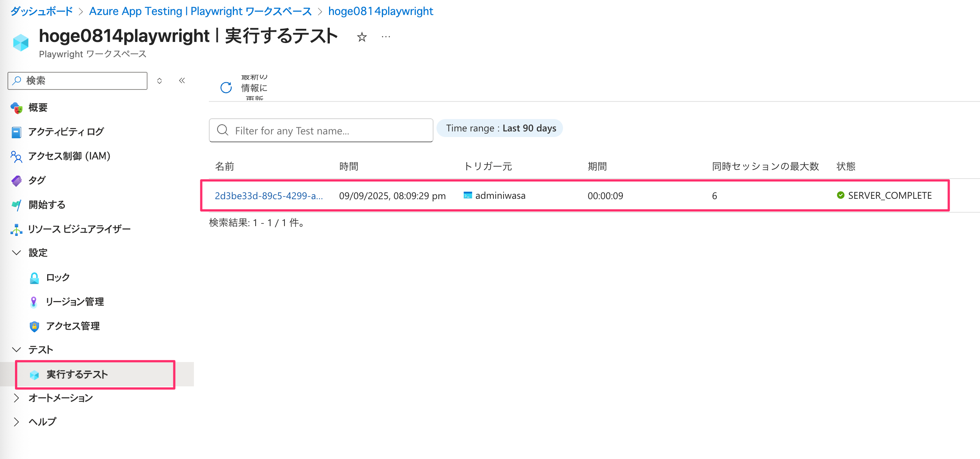Click the magnifier icon in test filter box

(223, 130)
